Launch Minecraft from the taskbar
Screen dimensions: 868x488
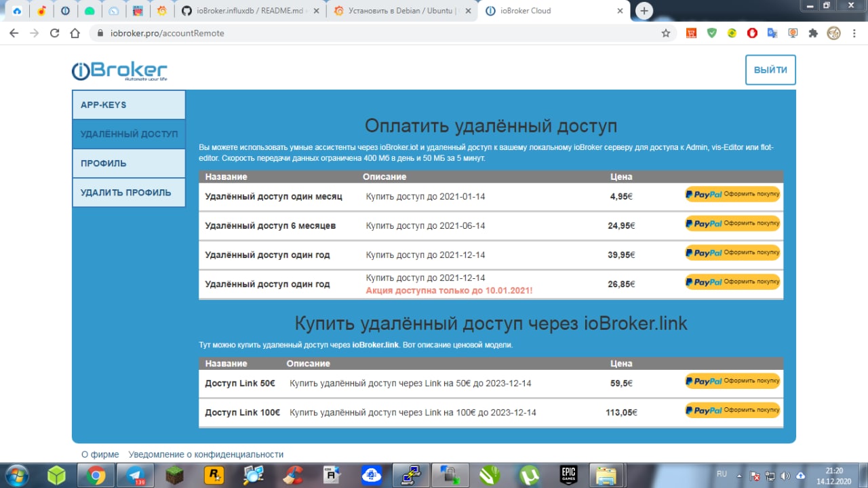174,475
